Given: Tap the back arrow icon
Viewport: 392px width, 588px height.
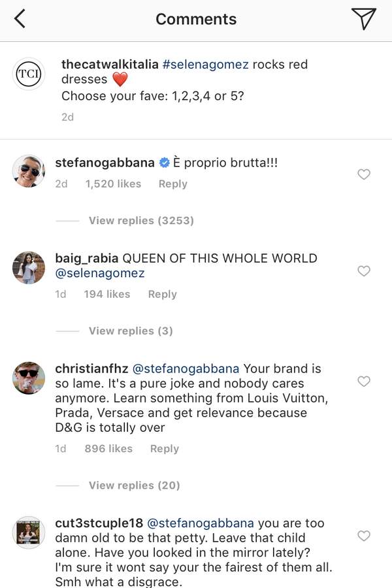Looking at the screenshot, I should coord(20,20).
